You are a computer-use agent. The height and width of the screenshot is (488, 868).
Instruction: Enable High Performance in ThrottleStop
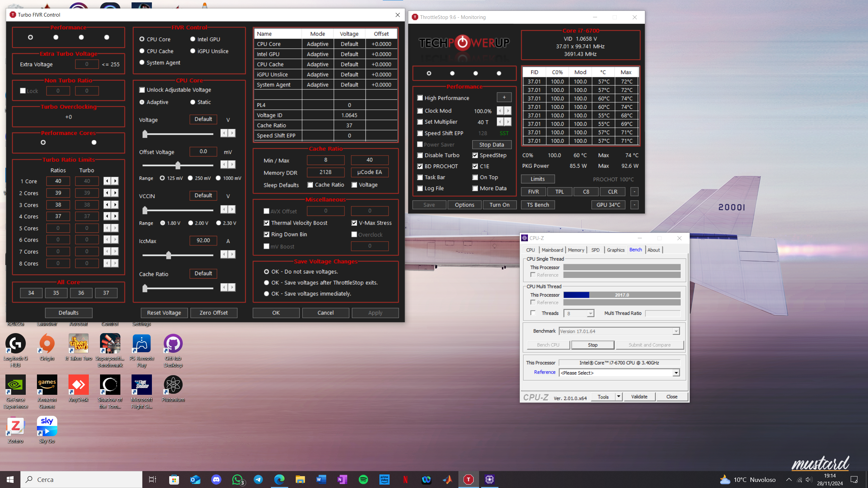pyautogui.click(x=420, y=98)
